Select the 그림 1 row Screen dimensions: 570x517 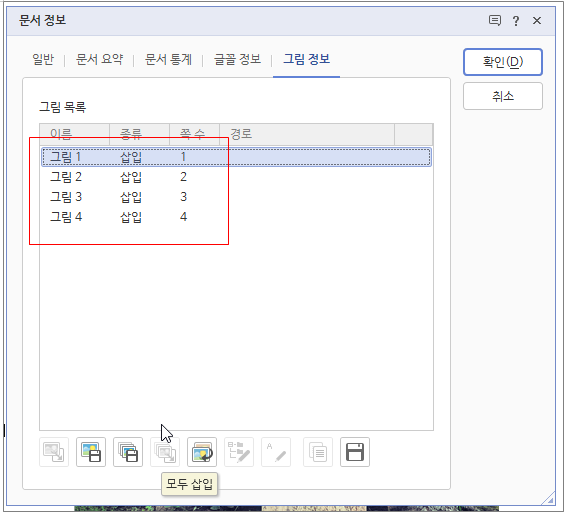click(x=237, y=158)
